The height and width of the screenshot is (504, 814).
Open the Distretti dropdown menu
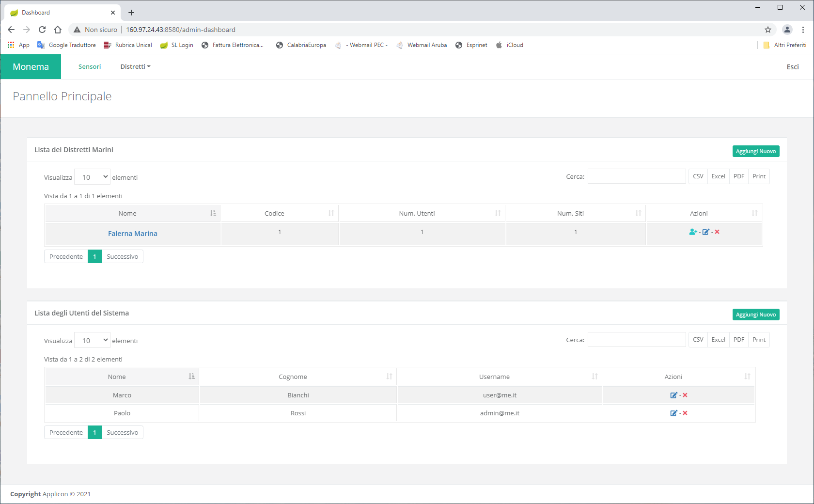pos(135,67)
